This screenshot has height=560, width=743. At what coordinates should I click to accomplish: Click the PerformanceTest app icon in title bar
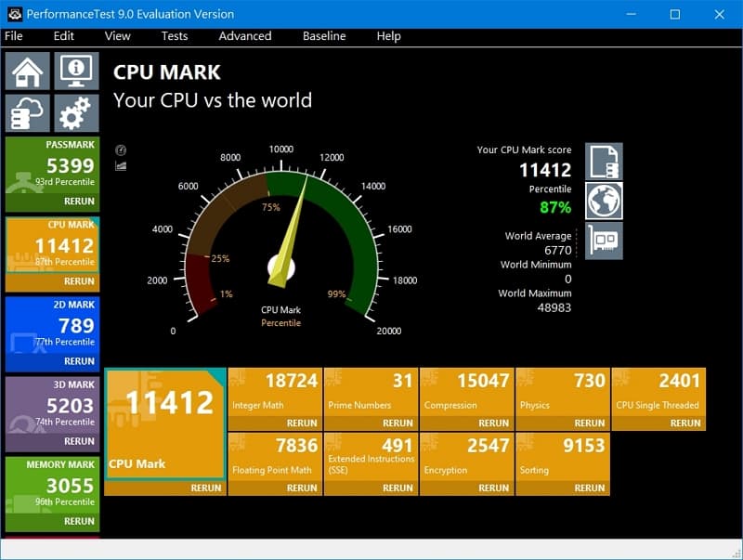pyautogui.click(x=14, y=14)
